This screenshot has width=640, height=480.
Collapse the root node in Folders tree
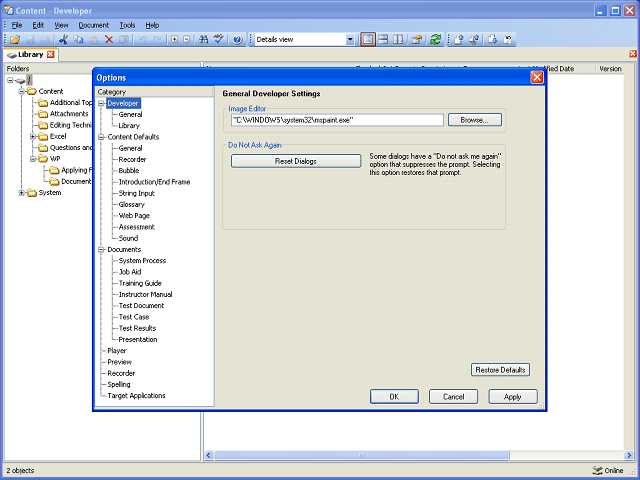click(x=10, y=80)
